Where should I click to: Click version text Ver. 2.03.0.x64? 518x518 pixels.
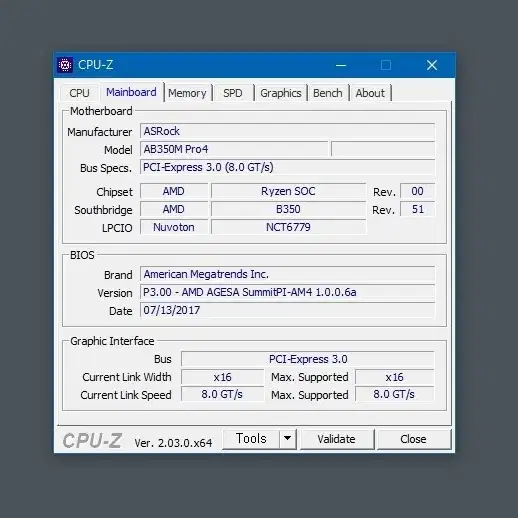coord(173,443)
